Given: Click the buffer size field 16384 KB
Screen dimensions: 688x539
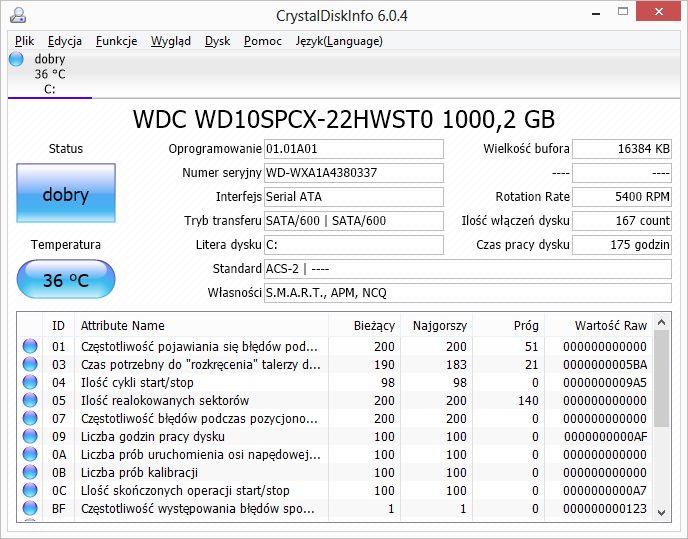Looking at the screenshot, I should click(622, 149).
